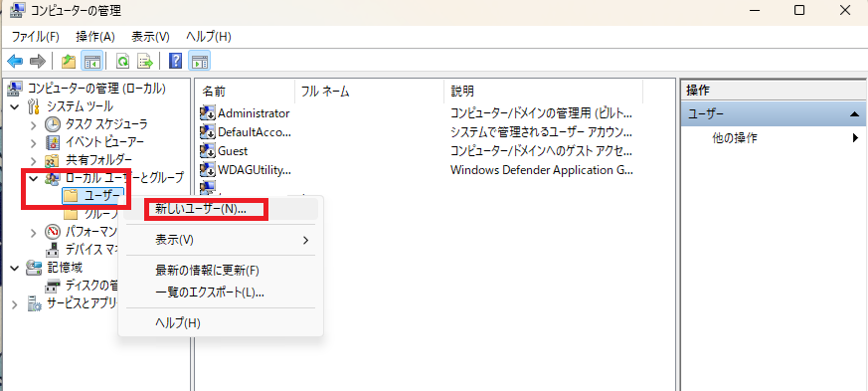This screenshot has width=868, height=391.
Task: Open the 表示(V) menu in menu bar
Action: (x=150, y=37)
